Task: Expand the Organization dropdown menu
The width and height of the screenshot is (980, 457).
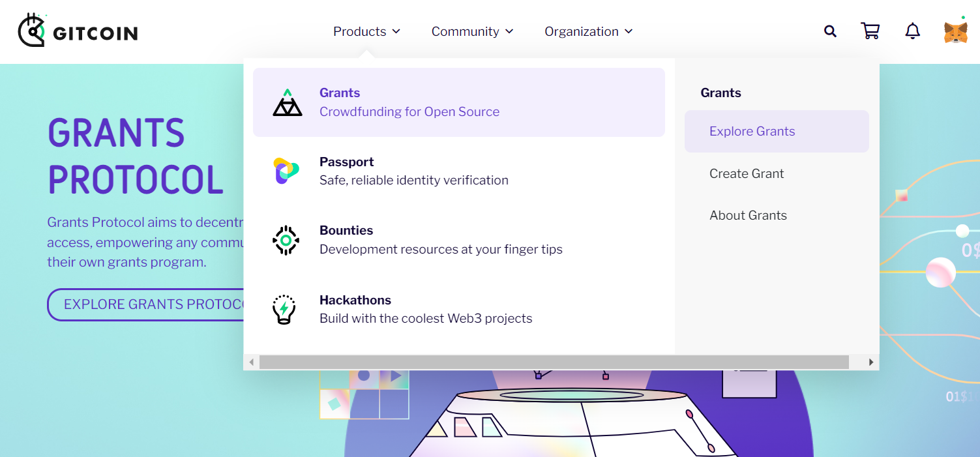Action: [588, 31]
